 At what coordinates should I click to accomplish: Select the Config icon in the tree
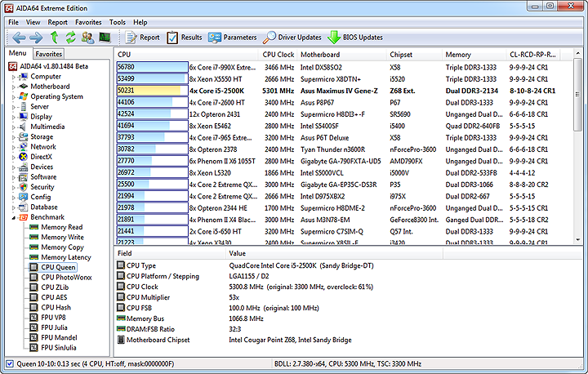point(23,197)
